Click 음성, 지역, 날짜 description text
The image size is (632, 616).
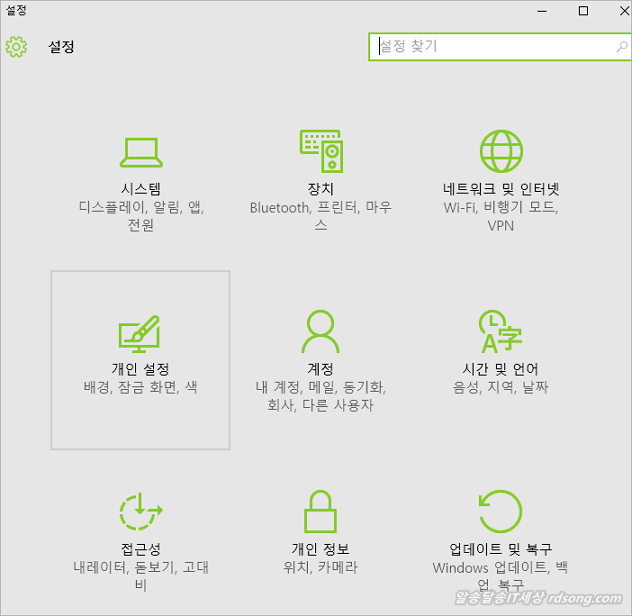tap(501, 387)
